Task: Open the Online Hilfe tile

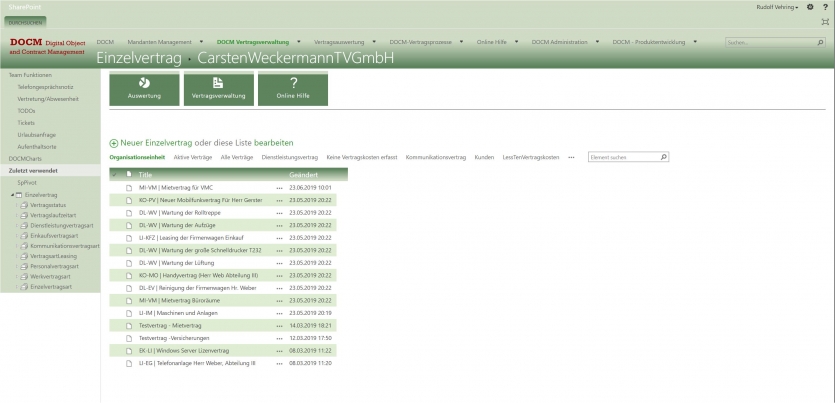Action: click(x=293, y=89)
